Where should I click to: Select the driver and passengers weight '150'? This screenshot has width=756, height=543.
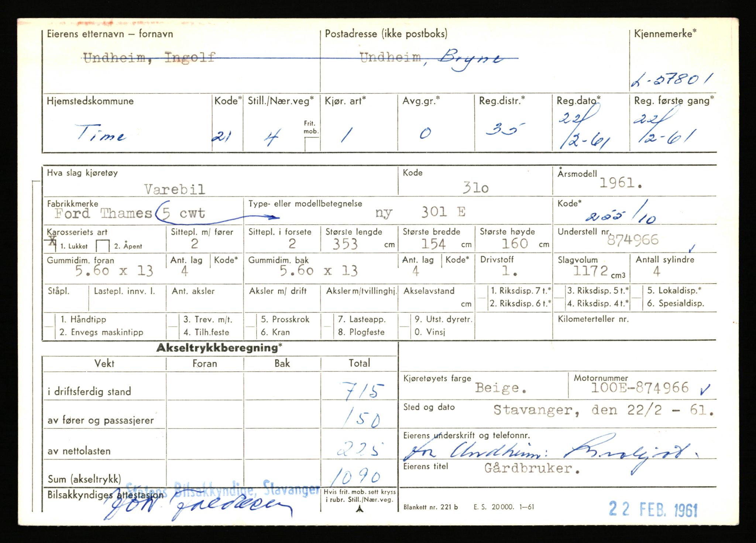click(362, 419)
